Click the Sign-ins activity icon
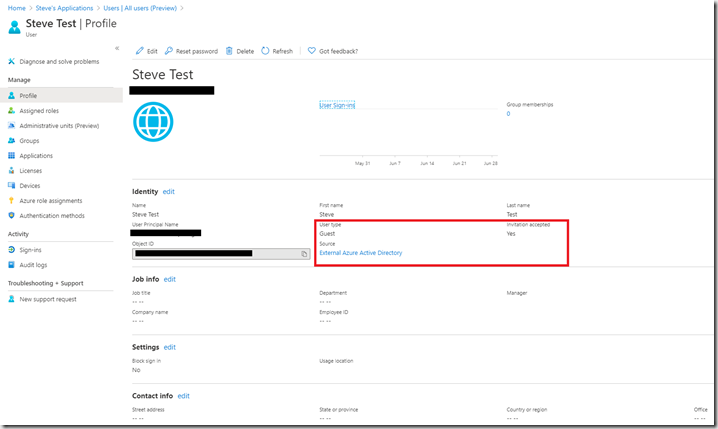The image size is (718, 429). point(11,250)
